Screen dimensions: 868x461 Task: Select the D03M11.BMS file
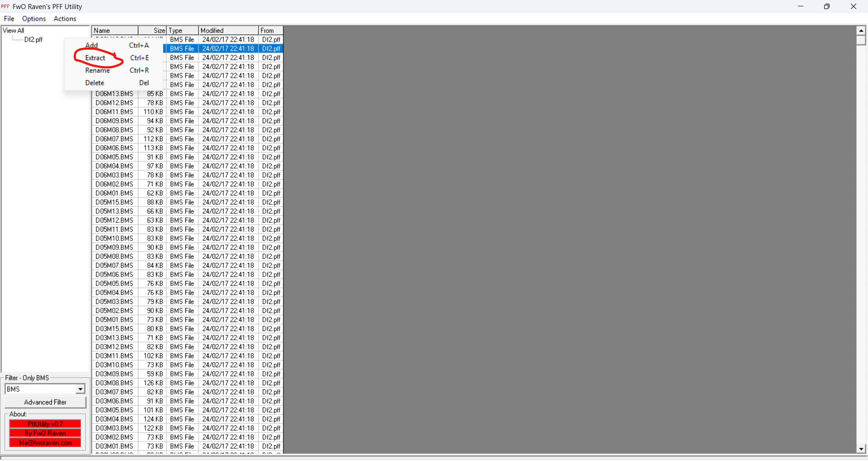(x=114, y=356)
